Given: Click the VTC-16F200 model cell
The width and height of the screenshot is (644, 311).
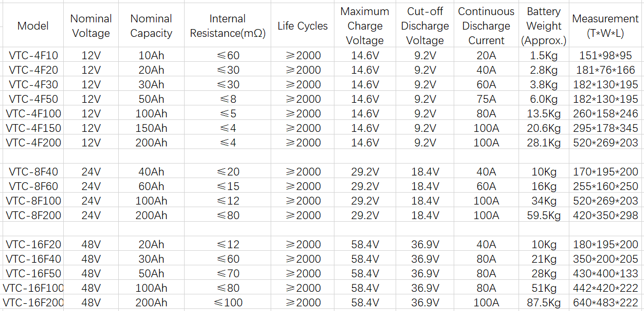Looking at the screenshot, I should coord(33,302).
